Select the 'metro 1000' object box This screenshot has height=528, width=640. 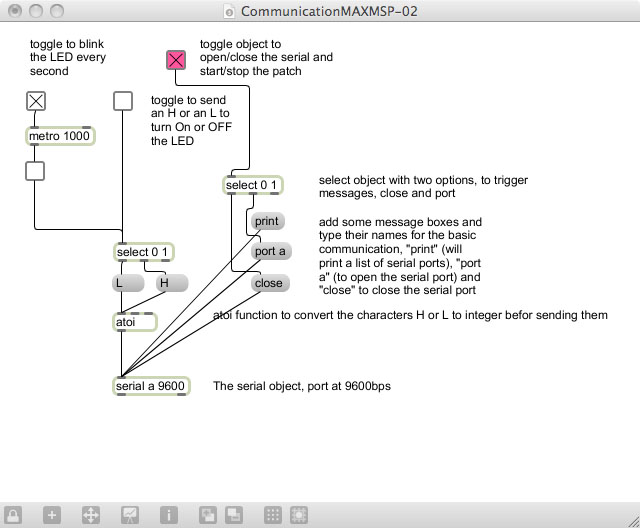pos(59,137)
